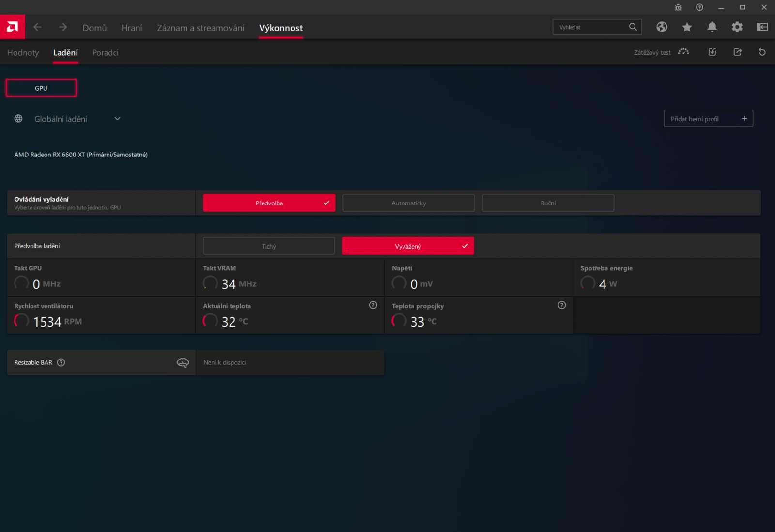This screenshot has height=532, width=775.
Task: Open Záznam a streamování menu
Action: [201, 28]
